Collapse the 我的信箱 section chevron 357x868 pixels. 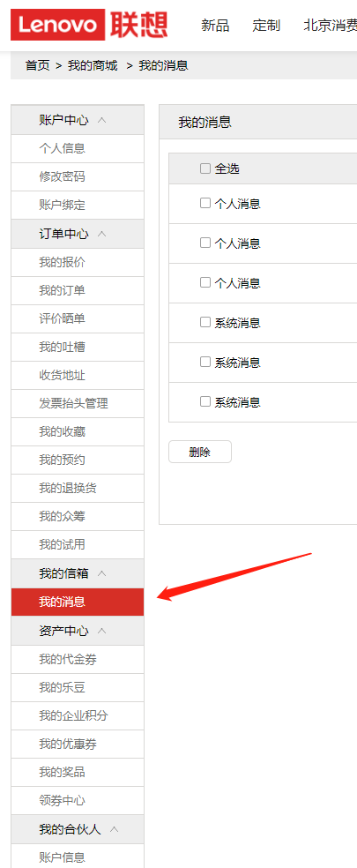pos(102,573)
